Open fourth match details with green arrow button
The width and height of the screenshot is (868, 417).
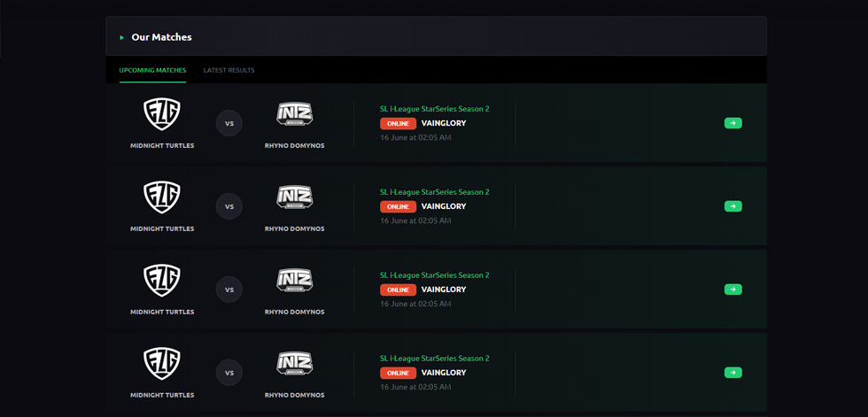pyautogui.click(x=733, y=373)
